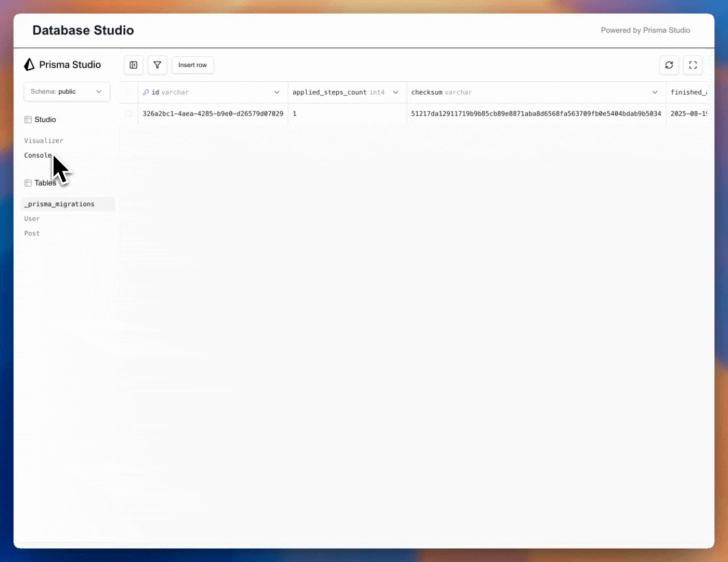The width and height of the screenshot is (728, 562).
Task: Click the Tables grid icon in sidebar
Action: pos(28,183)
